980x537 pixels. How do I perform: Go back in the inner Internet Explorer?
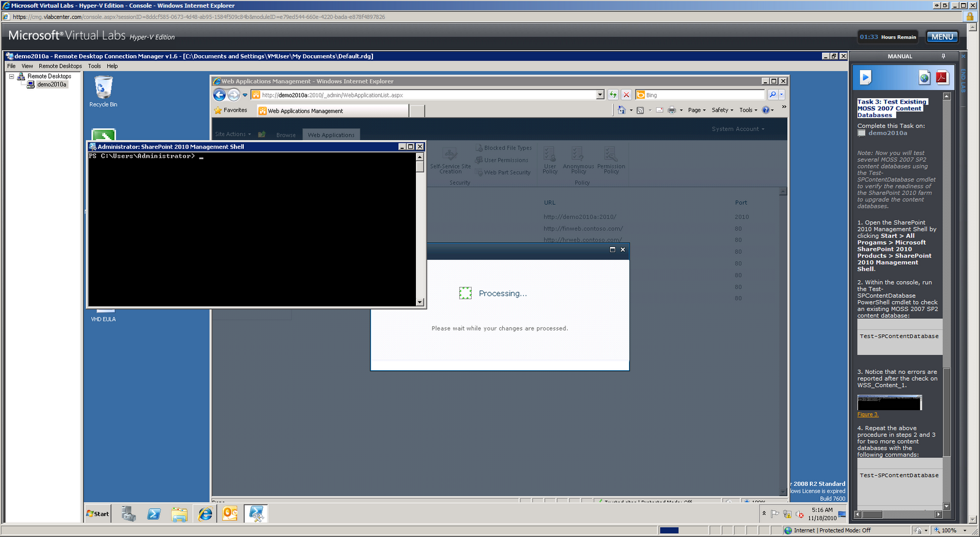[x=219, y=95]
